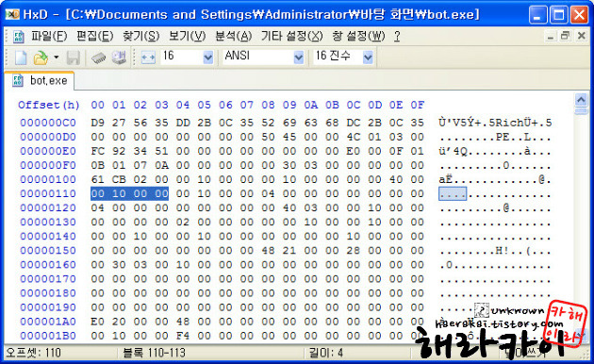Click hex byte 61 in row 00000100

click(97, 179)
